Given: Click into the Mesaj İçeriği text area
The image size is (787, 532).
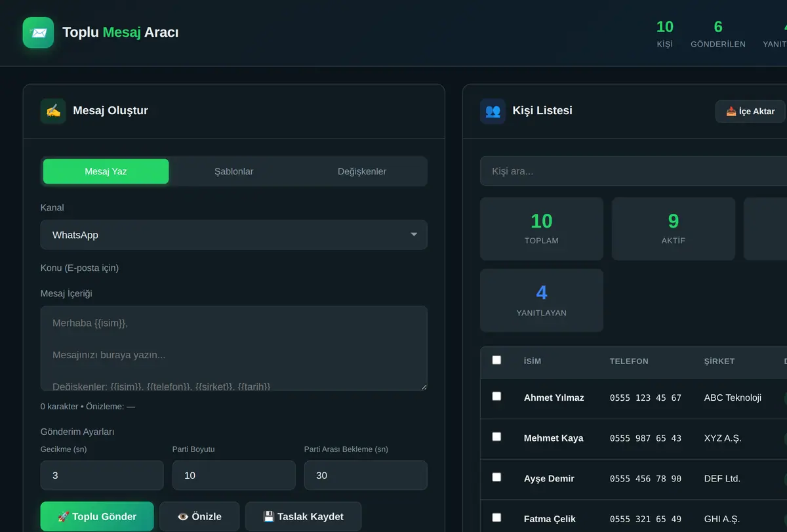Looking at the screenshot, I should [233, 348].
